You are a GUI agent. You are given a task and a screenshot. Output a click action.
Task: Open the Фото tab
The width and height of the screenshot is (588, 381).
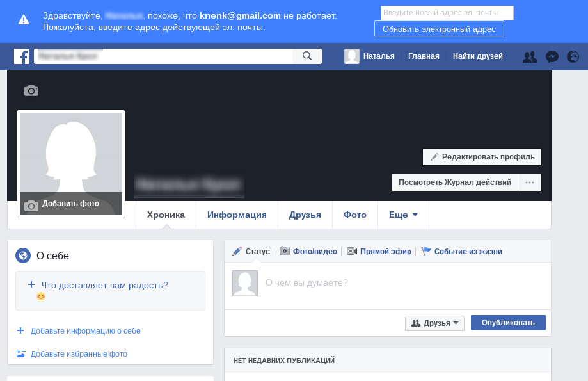pos(355,215)
